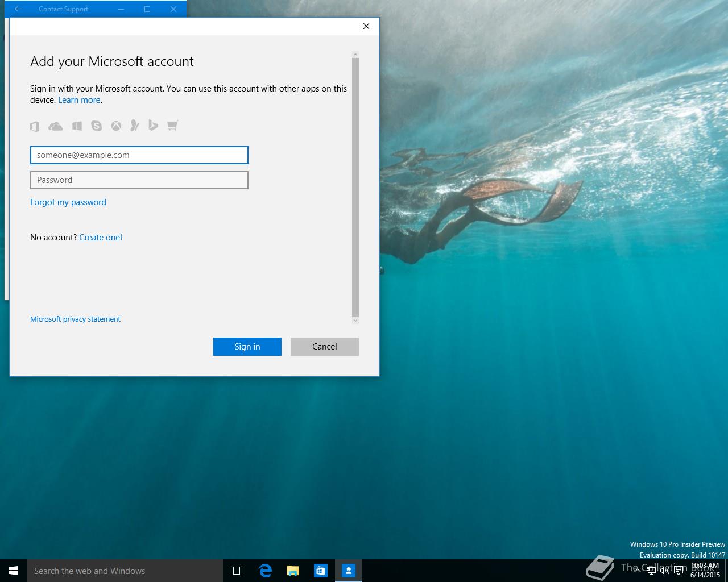Click the Xbox service icon

(x=116, y=126)
